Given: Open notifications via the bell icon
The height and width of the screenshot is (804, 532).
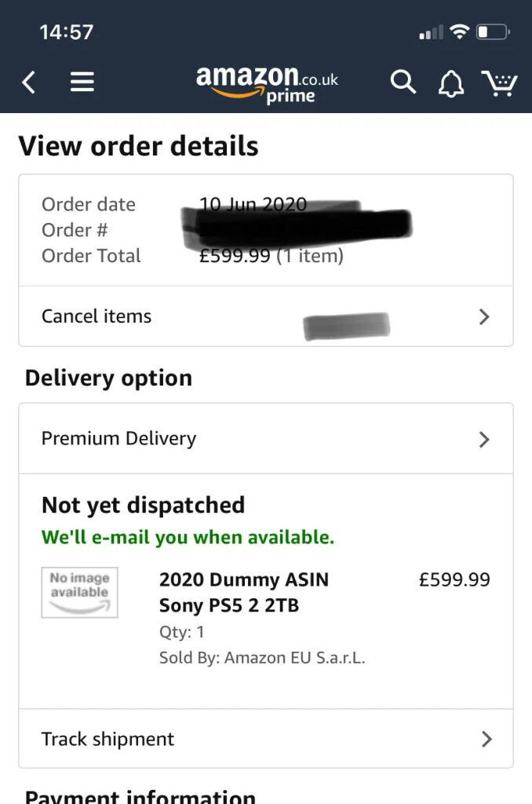Looking at the screenshot, I should 451,82.
